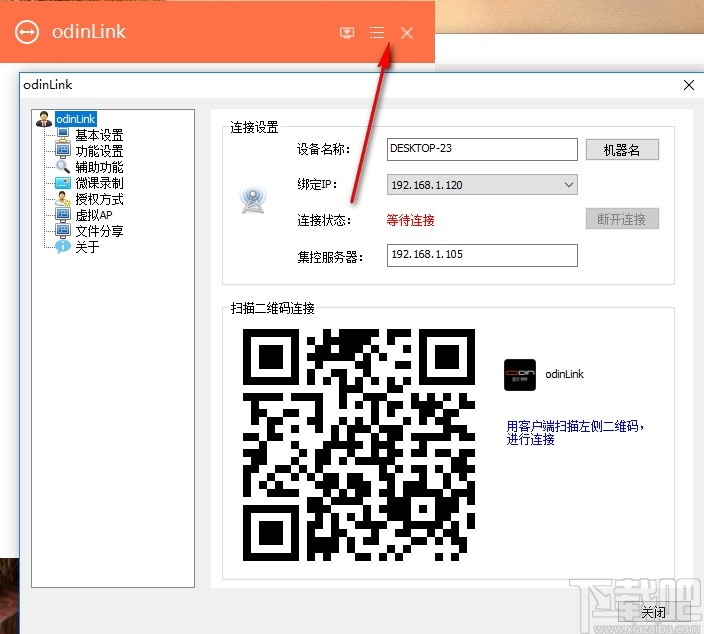Open 功能设置 in the tree
This screenshot has width=704, height=634.
click(x=99, y=151)
